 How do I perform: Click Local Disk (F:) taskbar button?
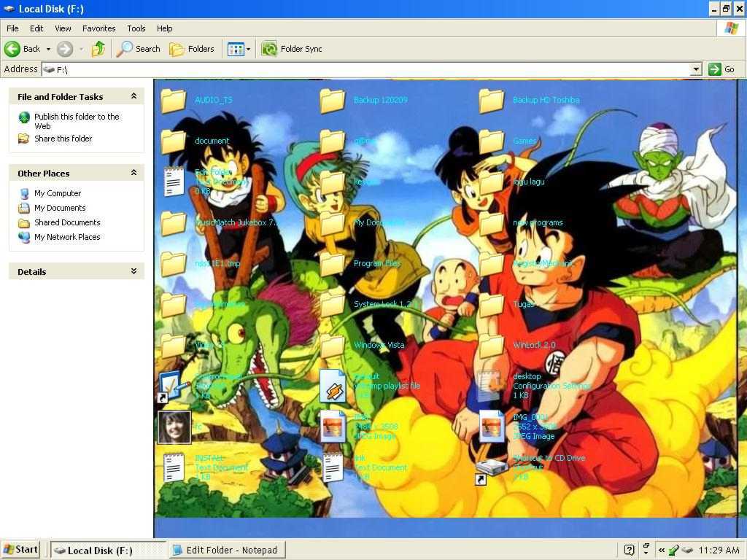(108, 550)
